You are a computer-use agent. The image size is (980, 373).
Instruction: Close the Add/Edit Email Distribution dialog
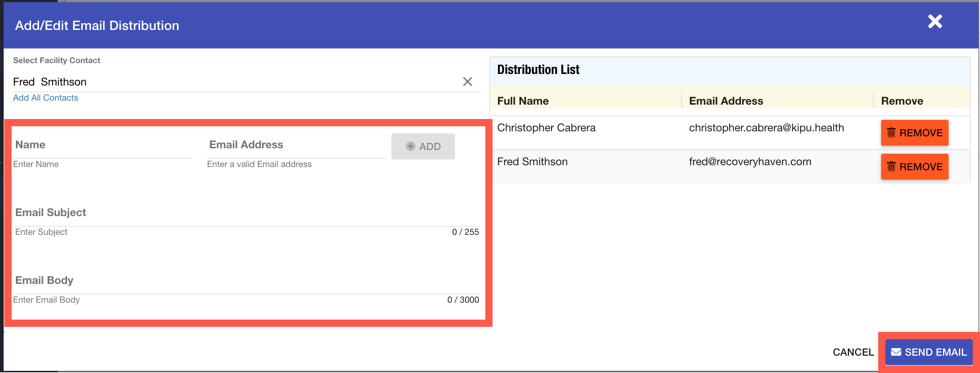(935, 22)
